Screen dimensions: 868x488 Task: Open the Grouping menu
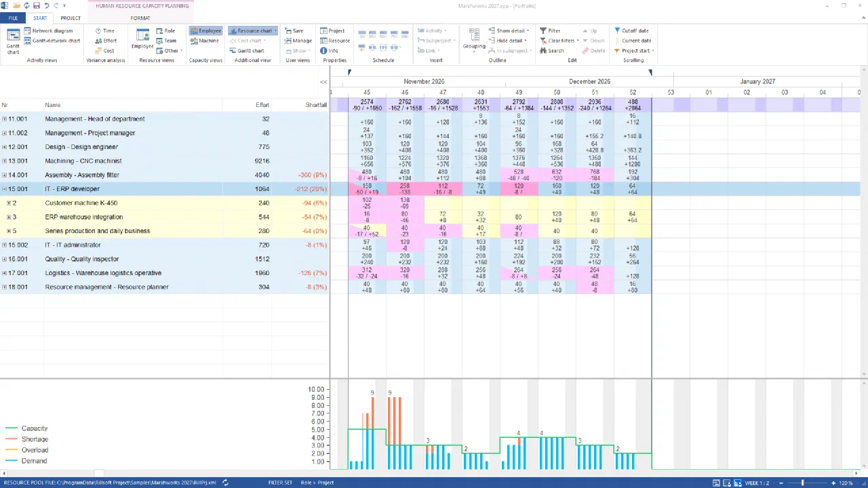pos(474,39)
